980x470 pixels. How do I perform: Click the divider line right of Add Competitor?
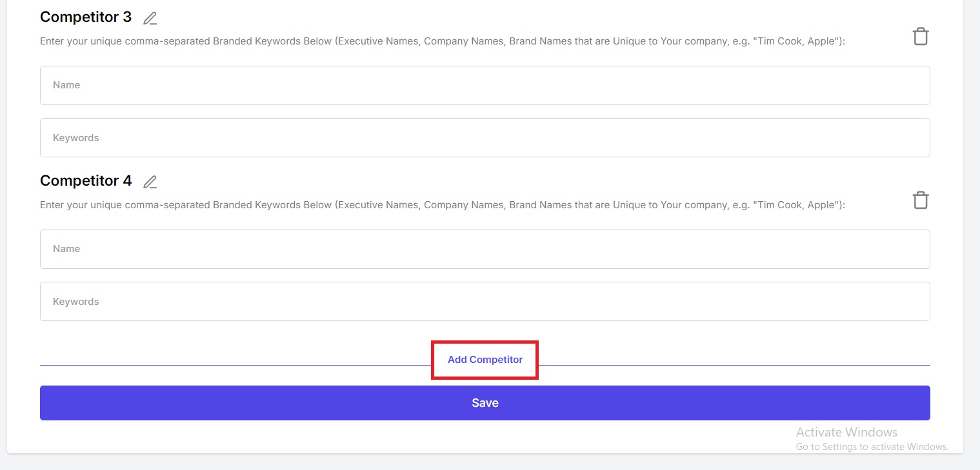[735, 365]
